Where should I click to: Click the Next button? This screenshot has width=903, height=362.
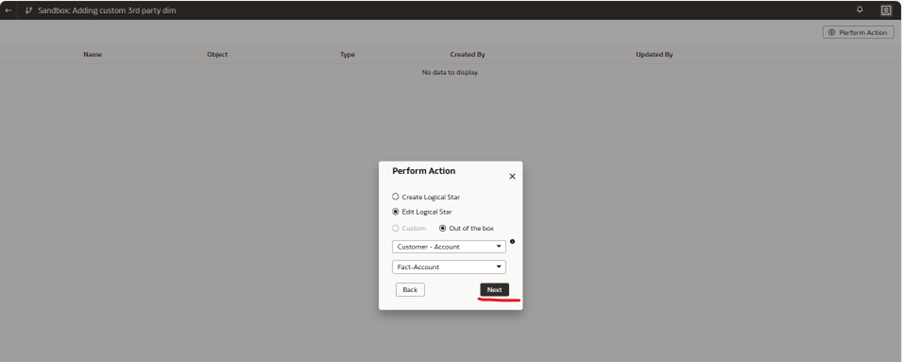coord(494,289)
